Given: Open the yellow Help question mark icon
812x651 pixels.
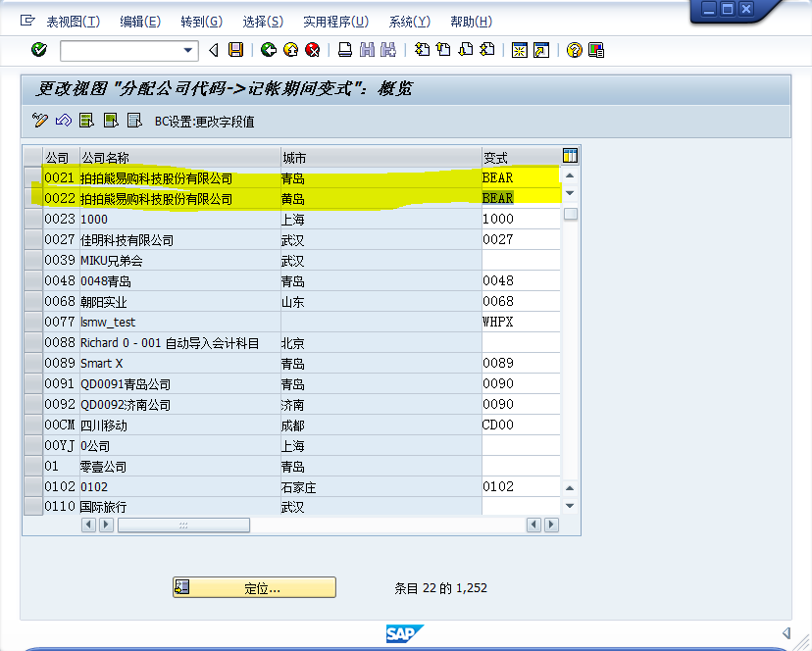Looking at the screenshot, I should pyautogui.click(x=575, y=50).
